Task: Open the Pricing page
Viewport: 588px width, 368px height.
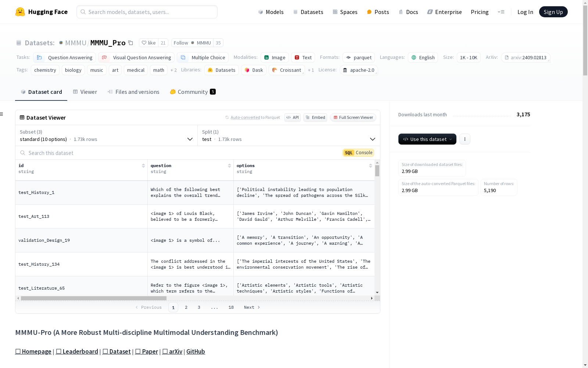Action: pyautogui.click(x=480, y=12)
